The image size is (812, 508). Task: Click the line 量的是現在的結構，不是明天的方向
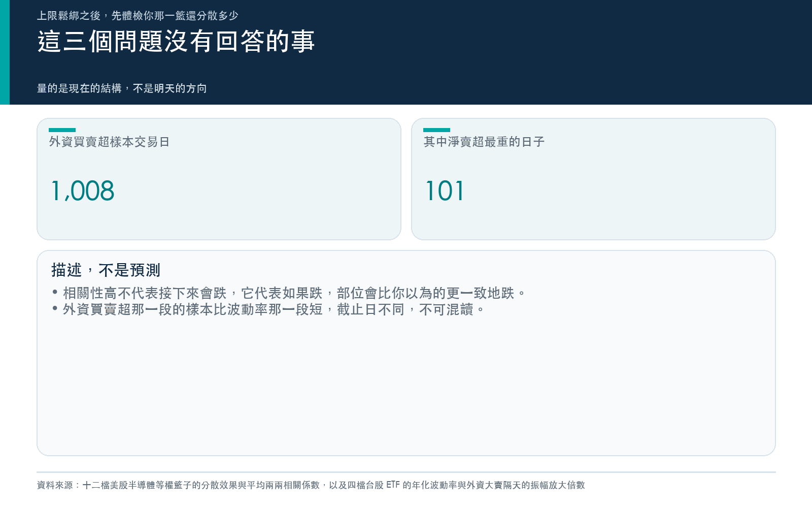click(x=122, y=88)
